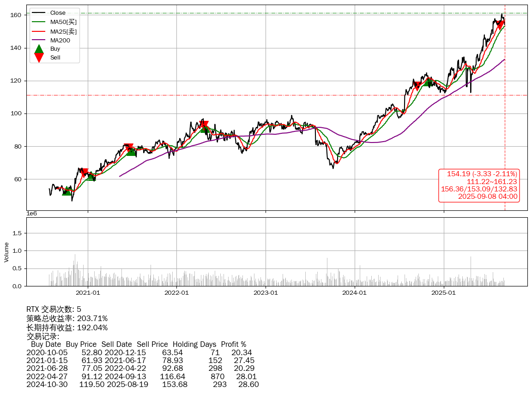This screenshot has width=532, height=393.
Task: Click the MA50[买] legend entry
Action: (x=63, y=22)
